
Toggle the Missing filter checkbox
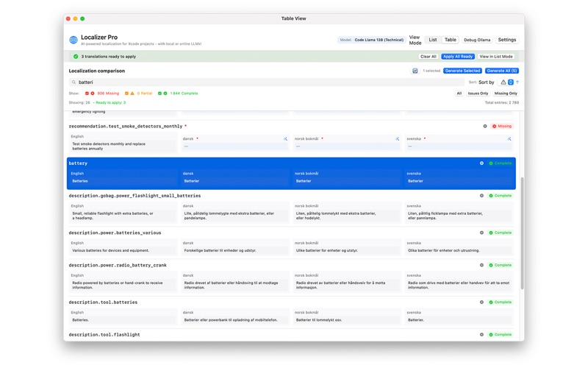coord(87,93)
